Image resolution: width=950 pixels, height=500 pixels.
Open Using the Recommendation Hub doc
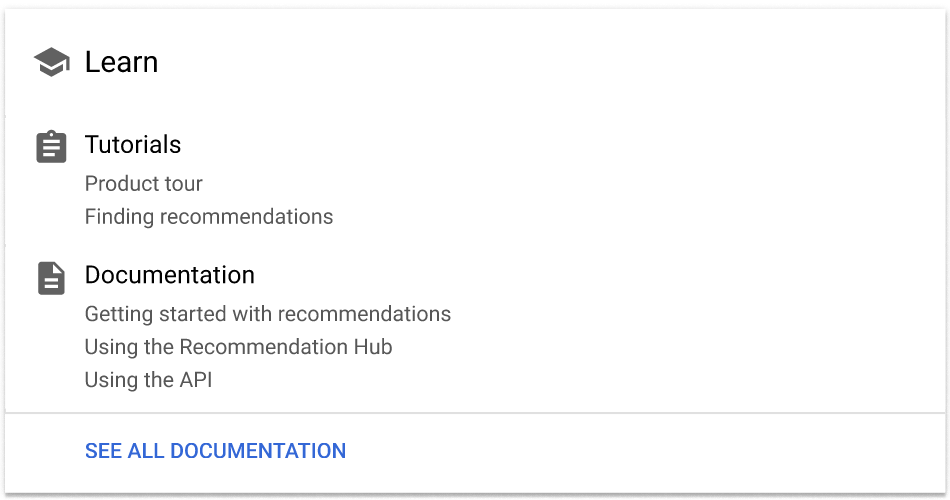coord(238,347)
